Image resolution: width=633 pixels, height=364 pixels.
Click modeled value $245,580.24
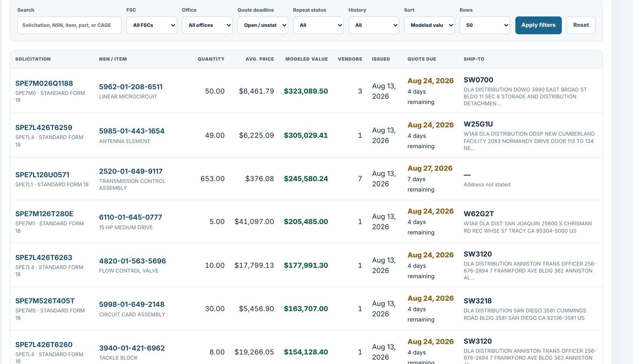tap(306, 179)
